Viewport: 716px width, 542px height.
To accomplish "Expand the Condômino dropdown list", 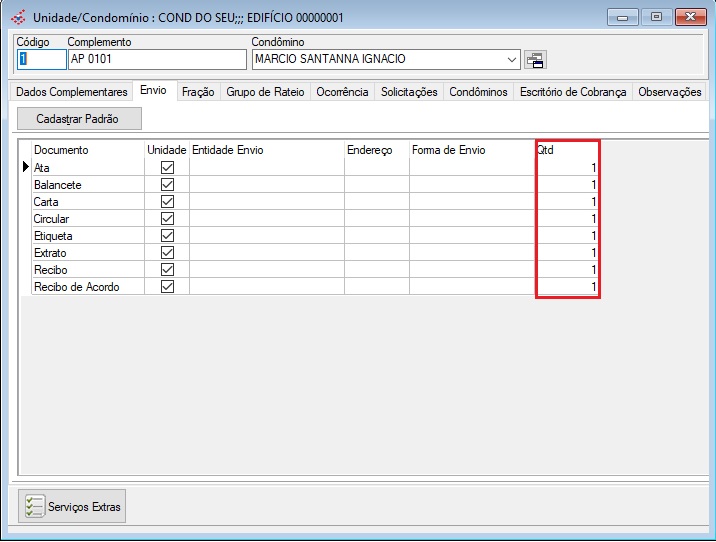I will coord(512,60).
